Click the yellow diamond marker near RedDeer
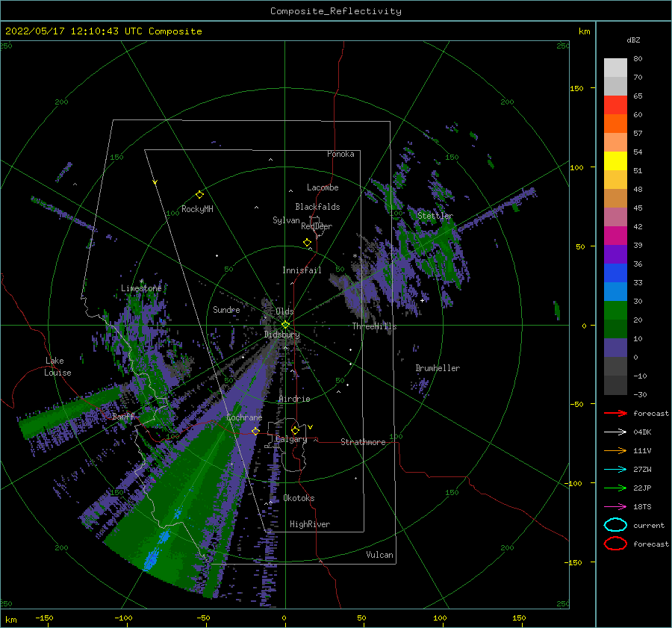 coord(307,243)
